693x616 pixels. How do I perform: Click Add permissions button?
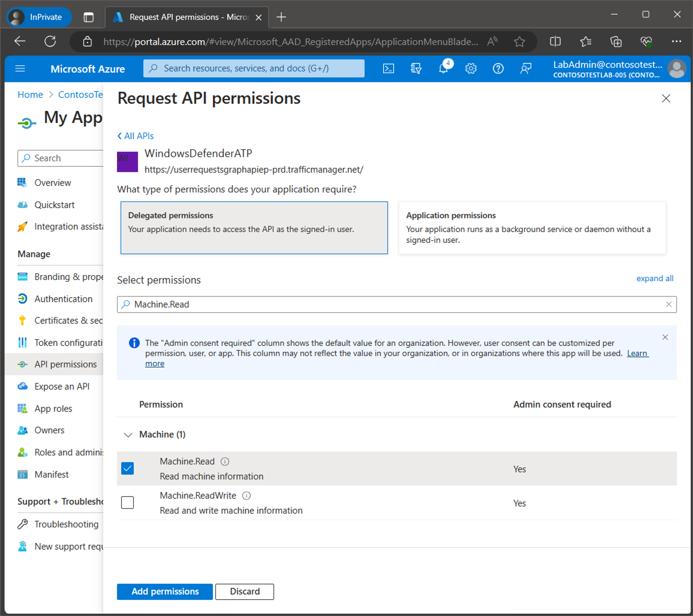(x=165, y=592)
